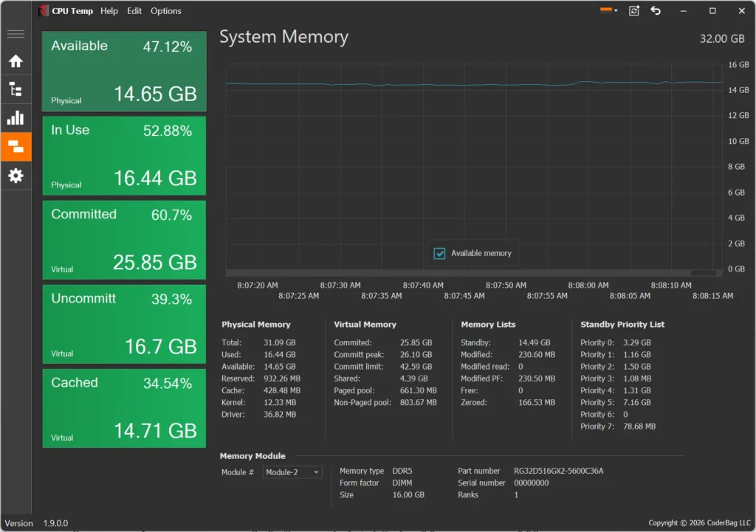756x532 pixels.
Task: Click the Form factor DIMM value
Action: point(402,483)
